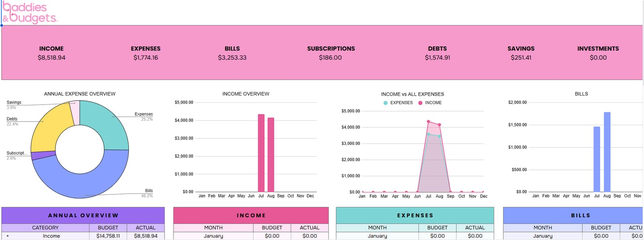Select the BILLS chart title
Image resolution: width=644 pixels, height=240 pixels.
(581, 94)
